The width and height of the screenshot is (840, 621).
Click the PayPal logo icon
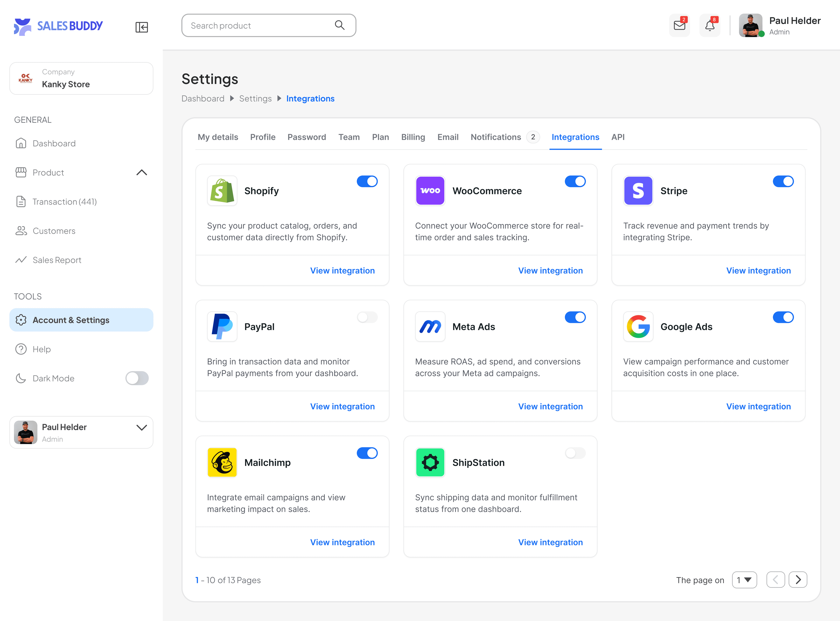pos(222,326)
